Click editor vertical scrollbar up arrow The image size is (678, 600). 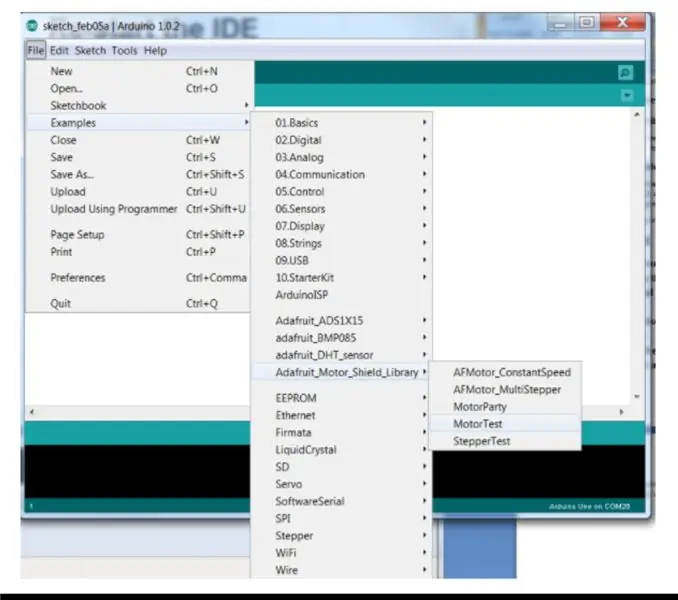coord(636,115)
